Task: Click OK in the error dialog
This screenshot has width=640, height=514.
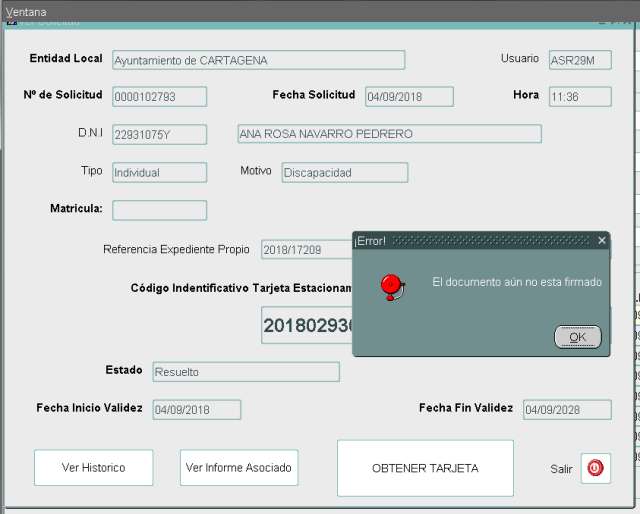Action: click(577, 337)
